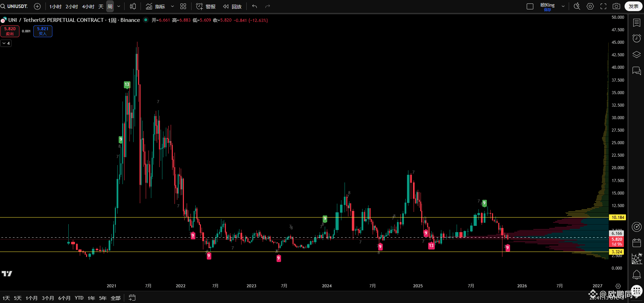The height and width of the screenshot is (303, 644).
Task: Open the go-to-date calendar icon
Action: [132, 297]
